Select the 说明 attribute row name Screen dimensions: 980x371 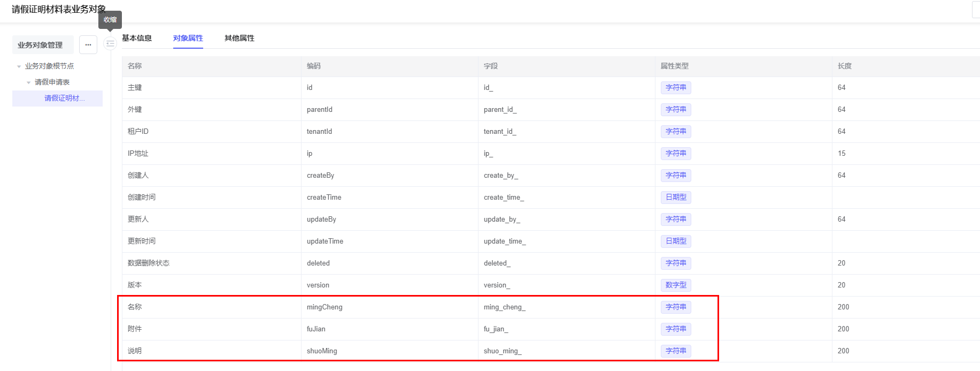click(135, 351)
